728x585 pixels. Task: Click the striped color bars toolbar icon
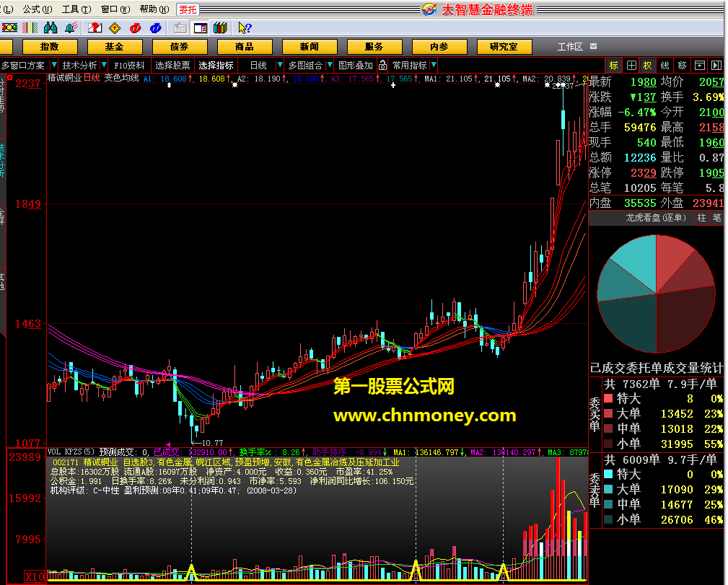point(30,28)
